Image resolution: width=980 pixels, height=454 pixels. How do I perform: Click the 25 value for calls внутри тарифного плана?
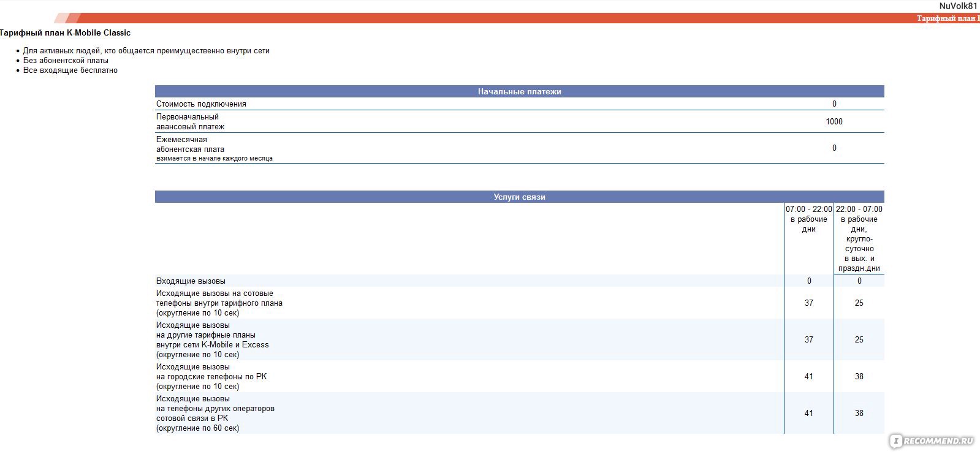[x=859, y=303]
